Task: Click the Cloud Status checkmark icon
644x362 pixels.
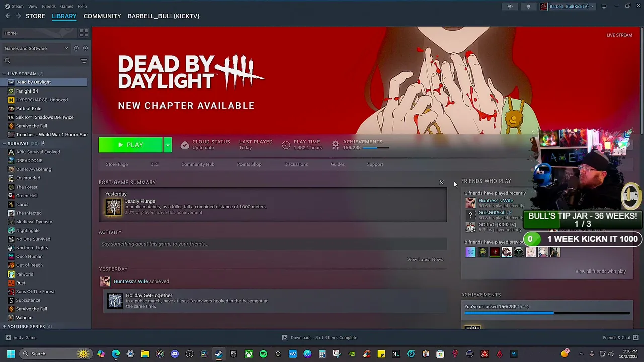Action: [185, 145]
